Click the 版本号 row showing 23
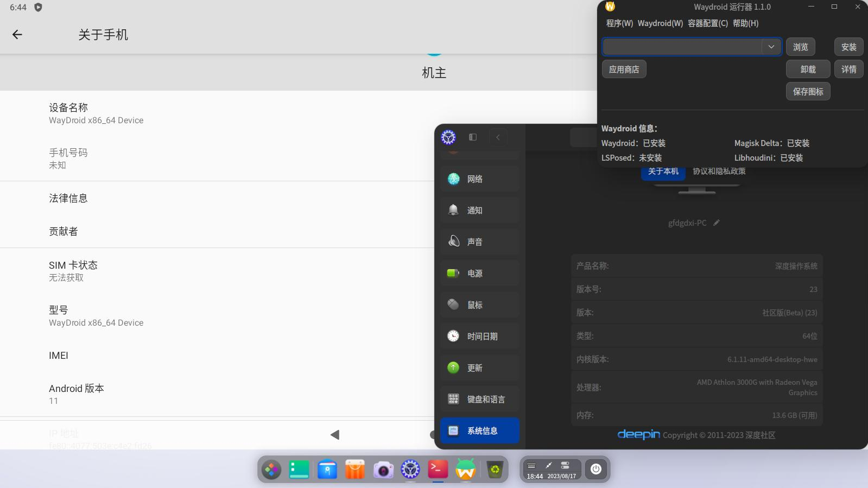Viewport: 868px width, 488px height. tap(697, 289)
